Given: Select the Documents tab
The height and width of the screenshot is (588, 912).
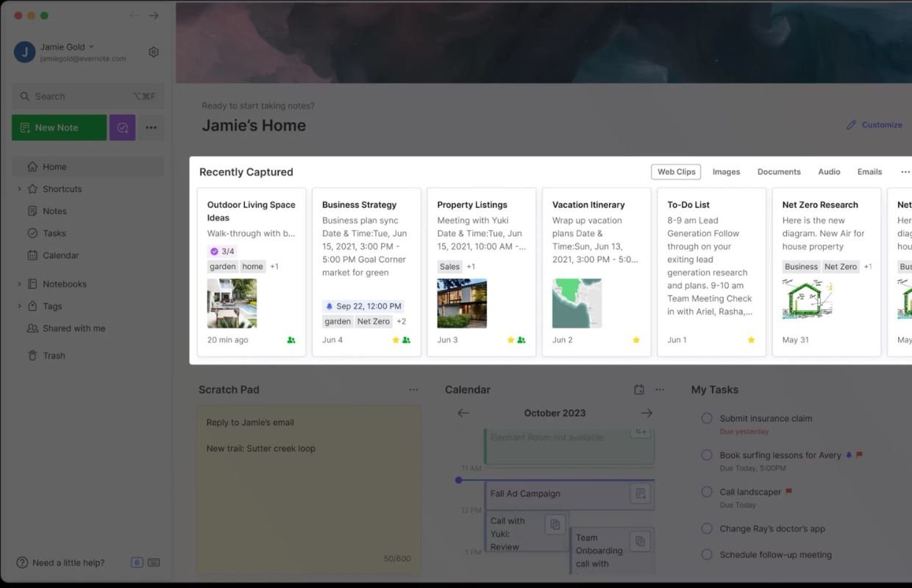Looking at the screenshot, I should (779, 171).
